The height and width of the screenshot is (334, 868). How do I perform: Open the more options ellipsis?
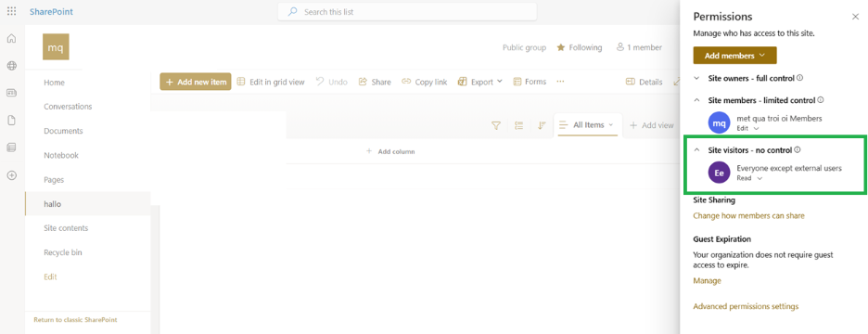pos(560,82)
